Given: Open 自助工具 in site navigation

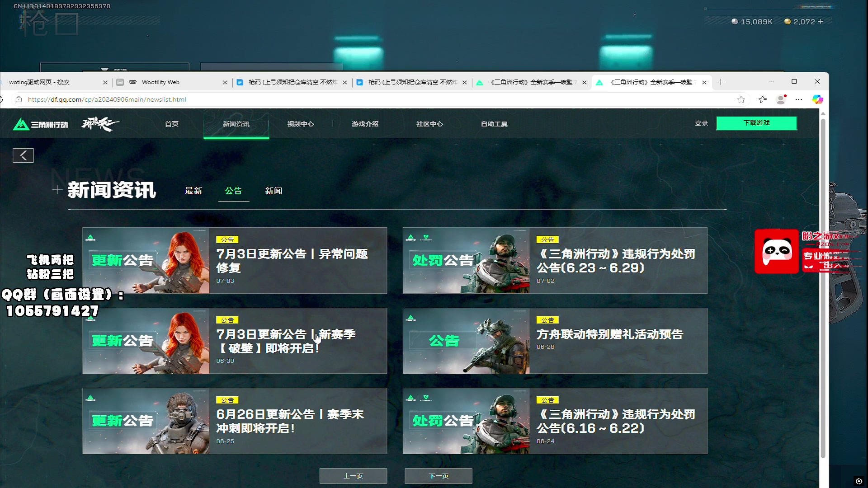Looking at the screenshot, I should coord(494,124).
